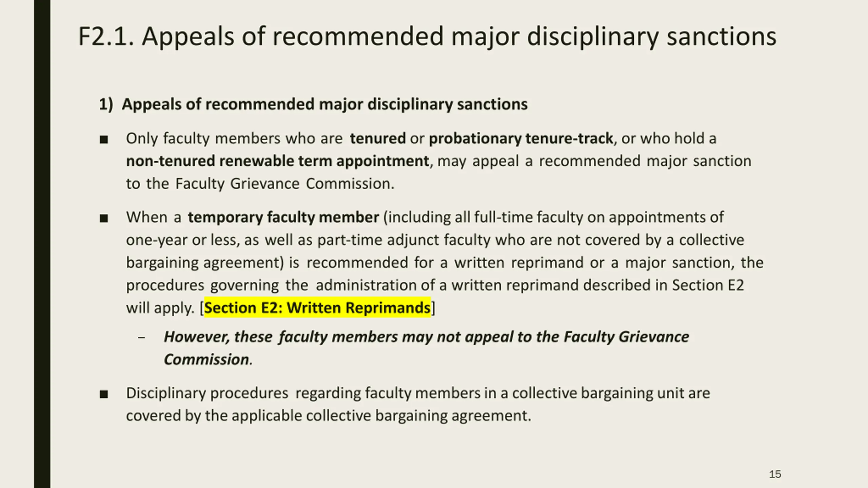Click bold text probationary tenure-track
This screenshot has height=488, width=868.
tap(521, 138)
